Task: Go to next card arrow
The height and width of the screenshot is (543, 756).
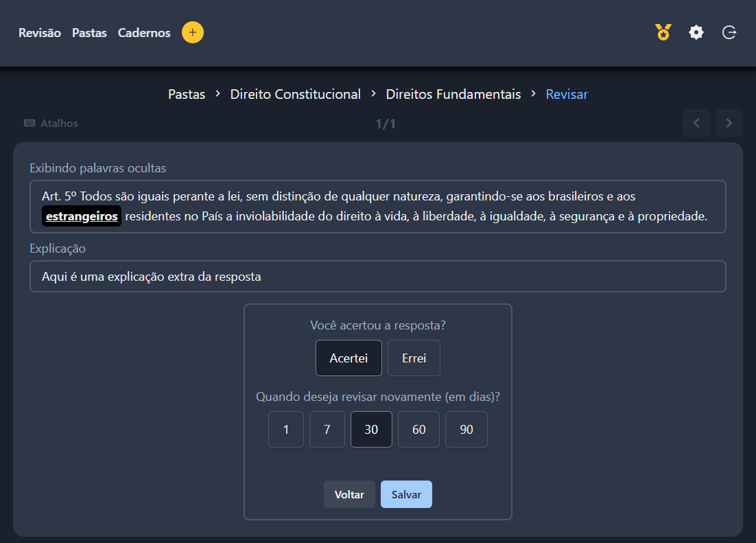Action: point(729,123)
